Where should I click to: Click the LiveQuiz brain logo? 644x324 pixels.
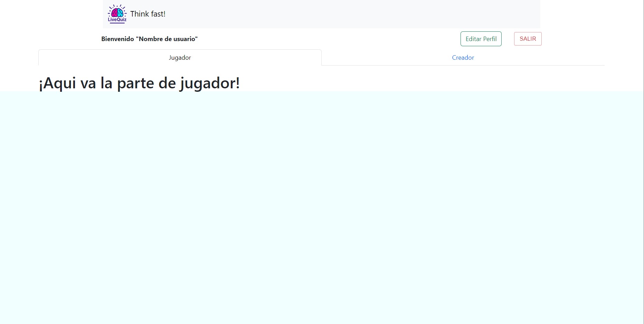pos(117,14)
